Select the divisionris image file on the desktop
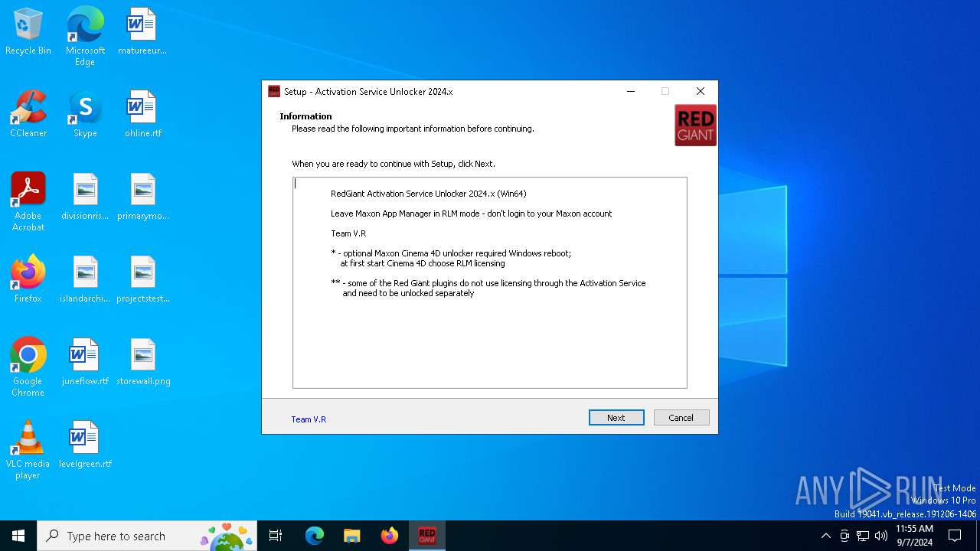 [85, 197]
